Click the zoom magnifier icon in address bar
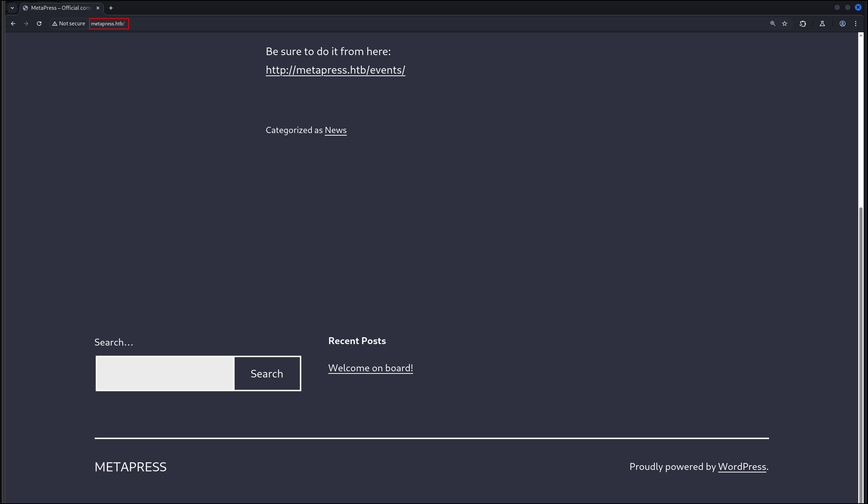Viewport: 868px width, 504px height. [x=773, y=24]
